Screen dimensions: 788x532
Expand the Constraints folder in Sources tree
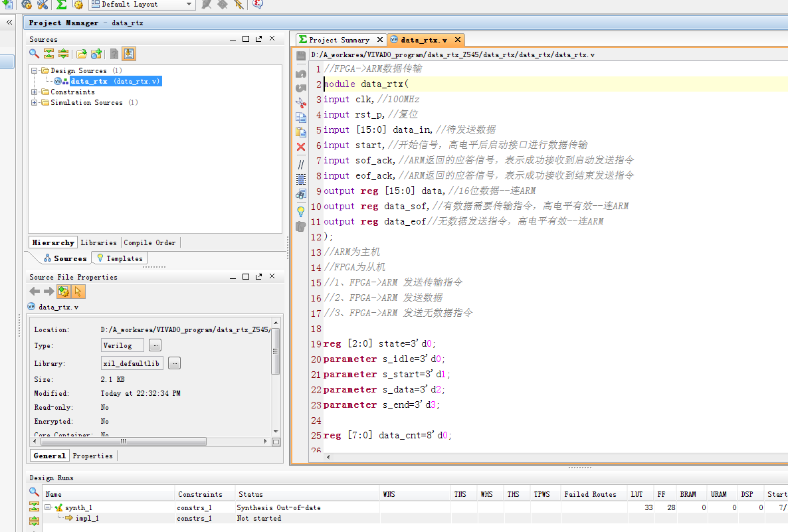[x=35, y=92]
